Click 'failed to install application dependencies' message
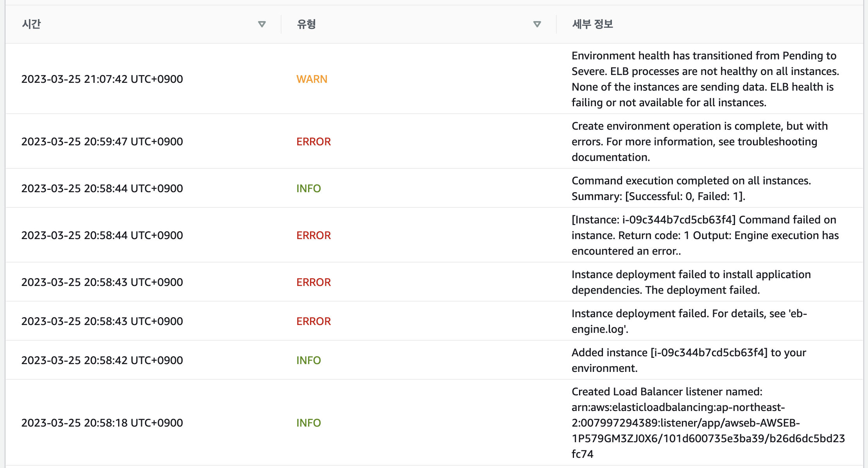 [691, 282]
